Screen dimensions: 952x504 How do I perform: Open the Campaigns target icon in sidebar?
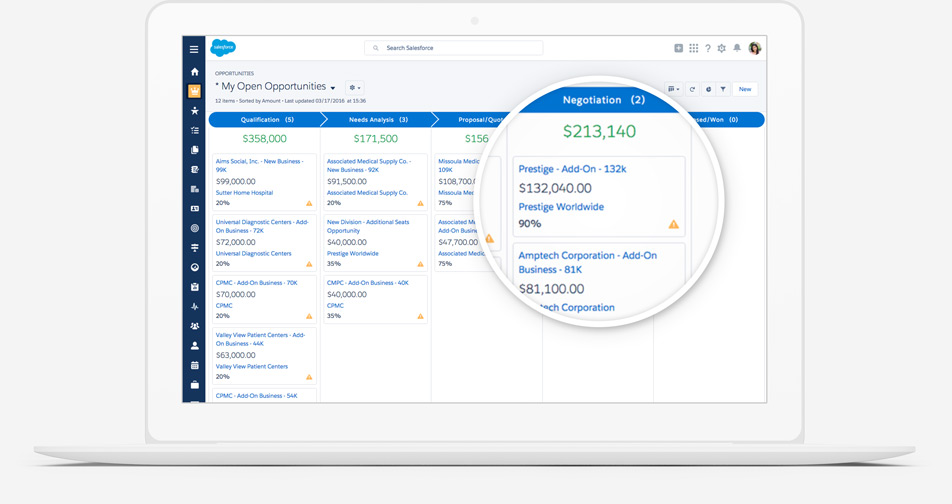[x=194, y=228]
